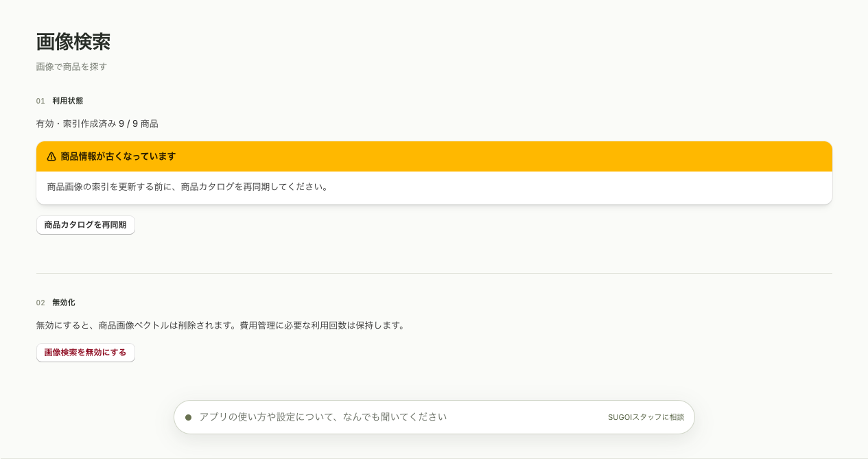The width and height of the screenshot is (868, 459).
Task: Click 画像検索を無効にする button
Action: pos(86,353)
